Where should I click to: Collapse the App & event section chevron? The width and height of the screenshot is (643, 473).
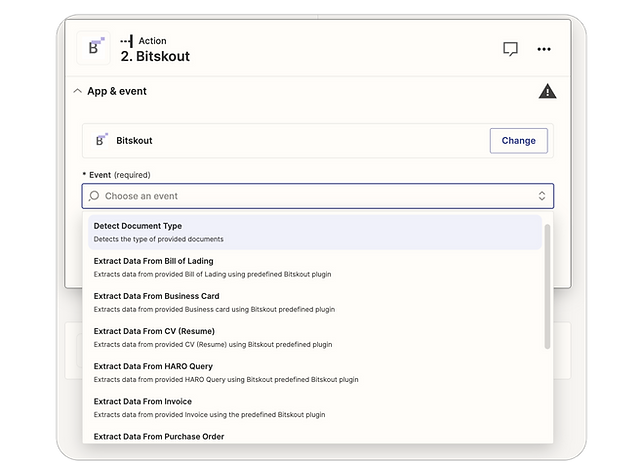coord(78,91)
